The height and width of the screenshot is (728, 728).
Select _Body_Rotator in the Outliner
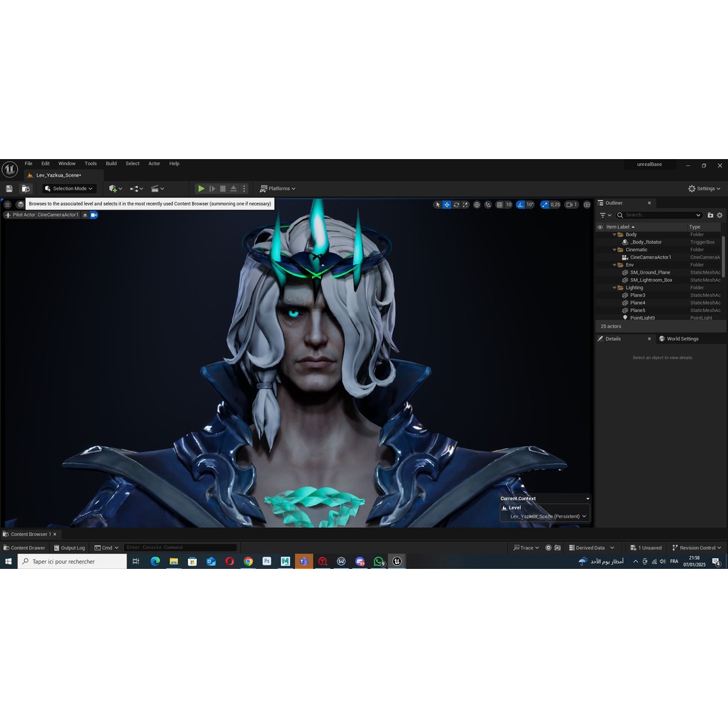pyautogui.click(x=646, y=242)
